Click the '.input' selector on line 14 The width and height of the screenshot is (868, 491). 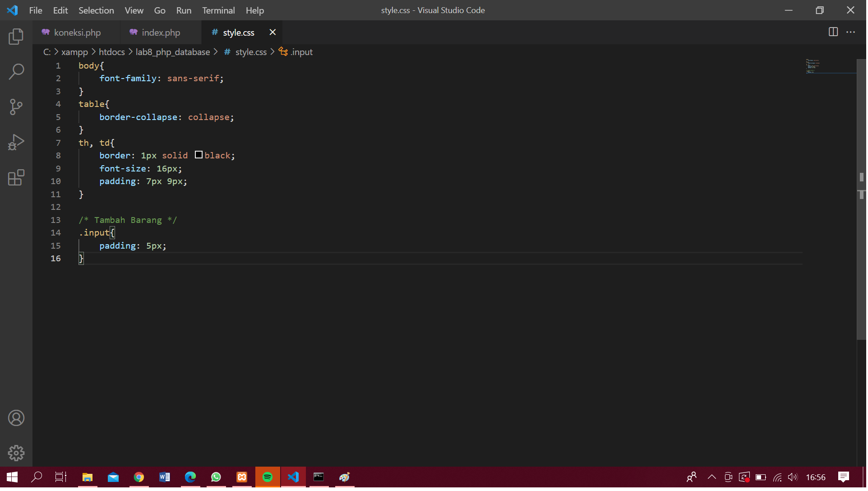[94, 233]
